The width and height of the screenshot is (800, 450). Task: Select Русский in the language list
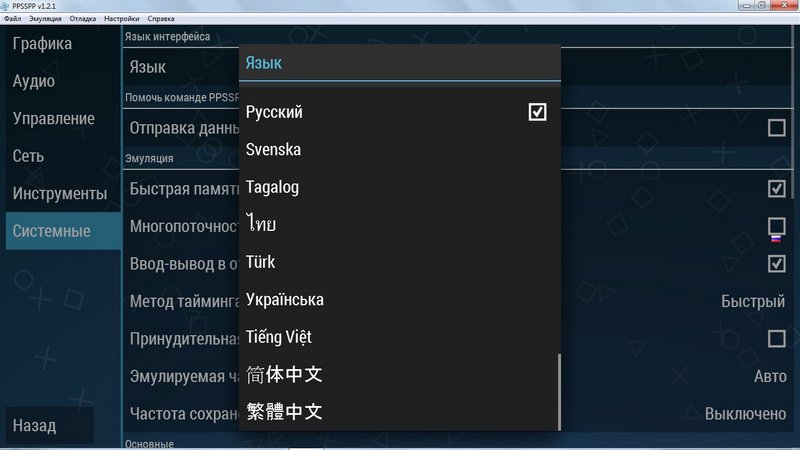(x=399, y=112)
